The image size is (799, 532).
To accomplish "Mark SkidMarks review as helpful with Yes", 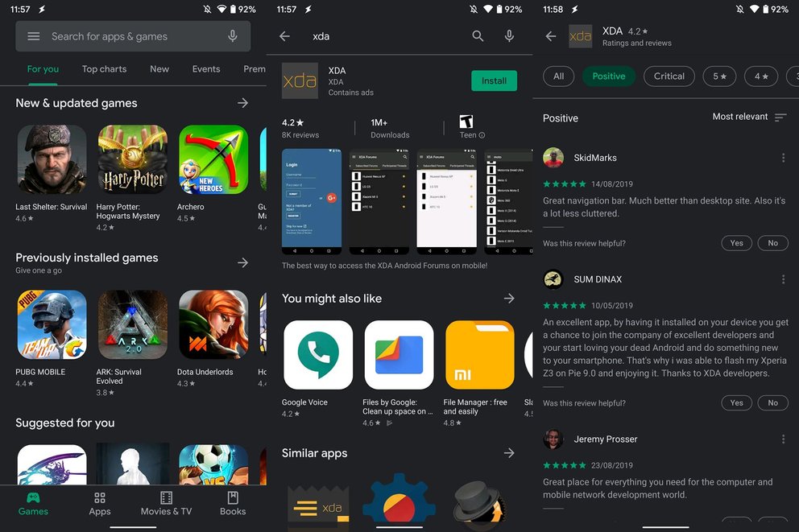I will (x=736, y=243).
